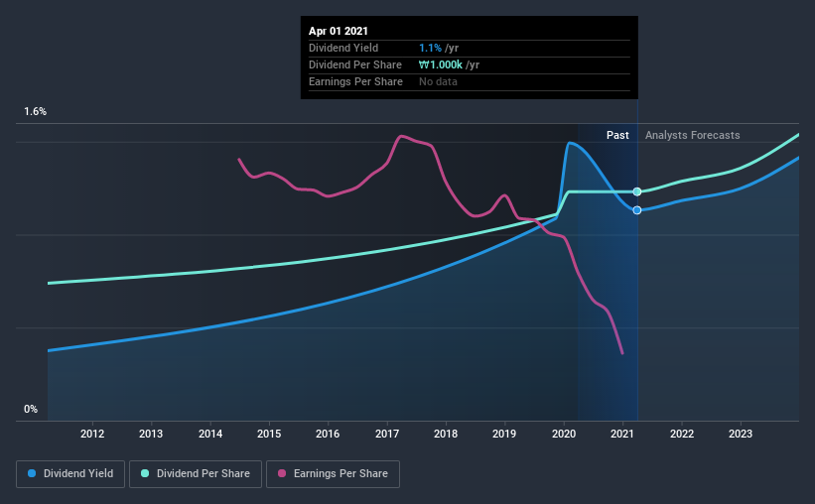The height and width of the screenshot is (504, 815).
Task: Click the Past region label
Action: [x=617, y=135]
